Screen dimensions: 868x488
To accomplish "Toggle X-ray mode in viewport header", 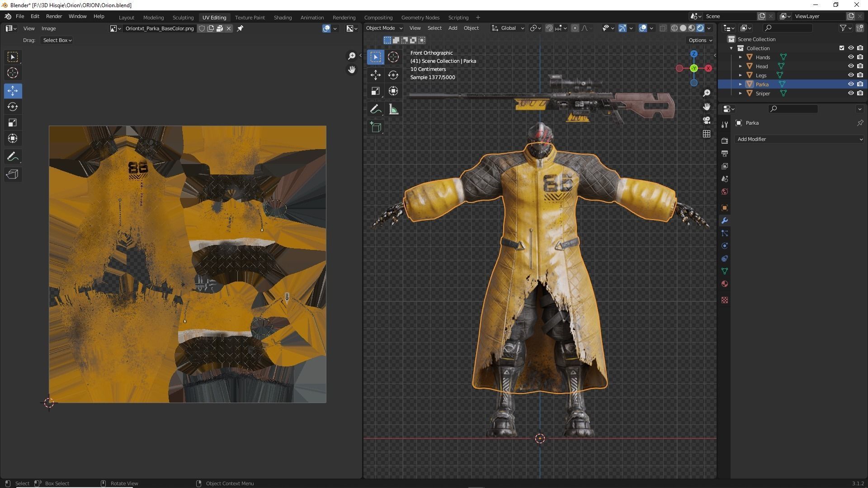I will pos(663,28).
